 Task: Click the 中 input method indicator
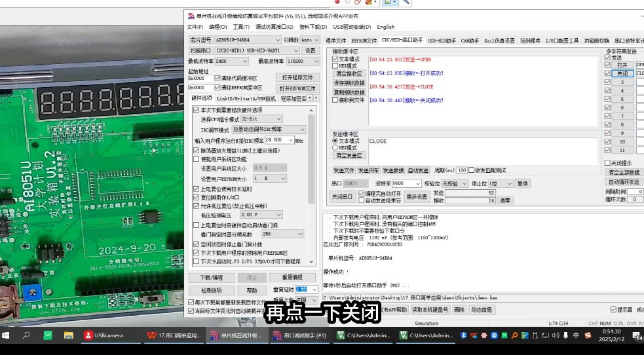tap(576, 335)
